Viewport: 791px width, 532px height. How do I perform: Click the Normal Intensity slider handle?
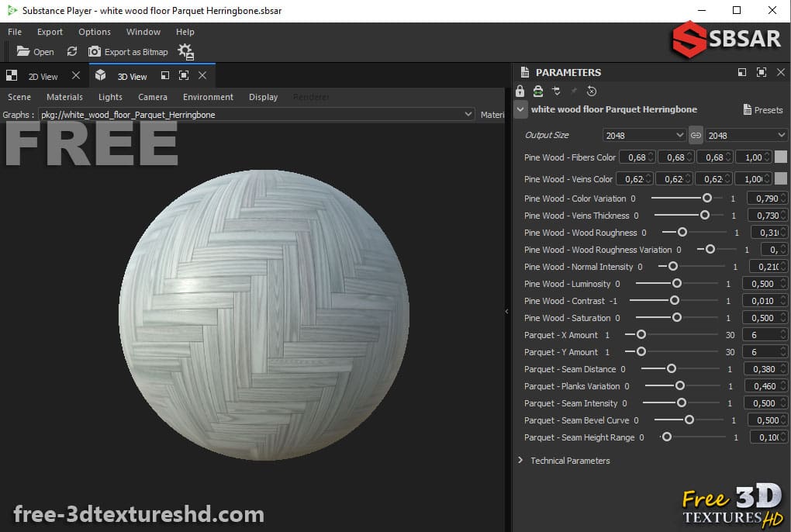(x=672, y=266)
